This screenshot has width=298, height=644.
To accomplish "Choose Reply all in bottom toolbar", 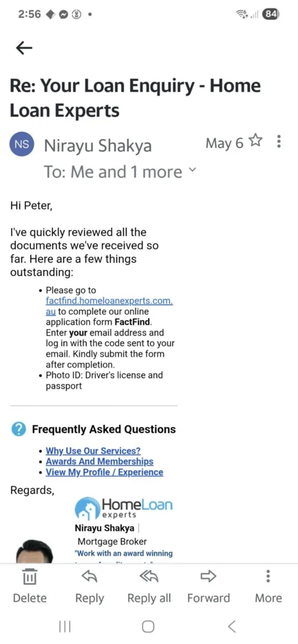I will [x=149, y=585].
